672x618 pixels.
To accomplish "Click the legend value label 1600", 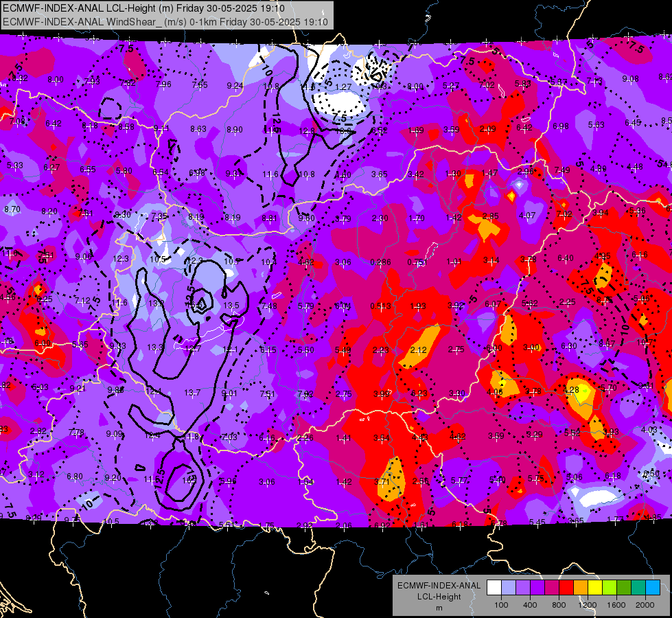I will [616, 605].
